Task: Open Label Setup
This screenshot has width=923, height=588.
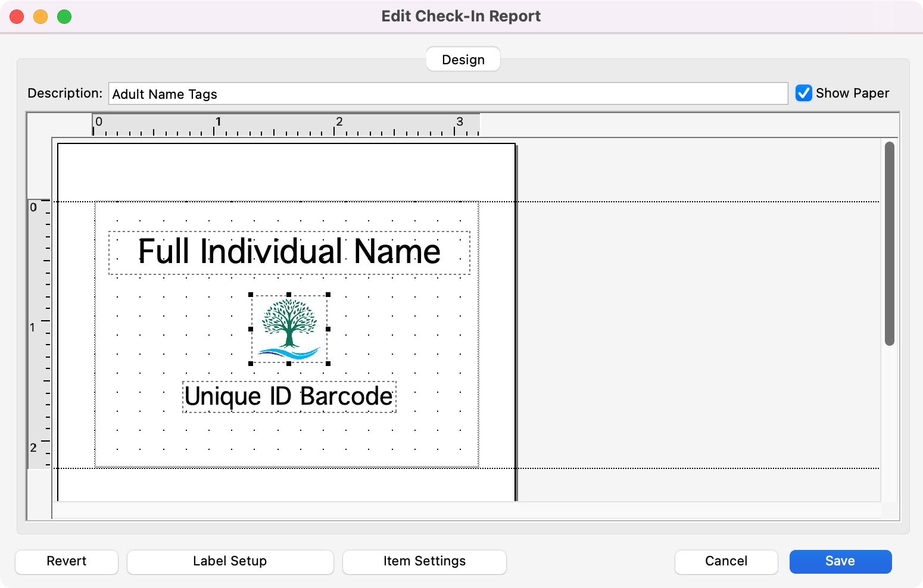Action: pyautogui.click(x=230, y=561)
